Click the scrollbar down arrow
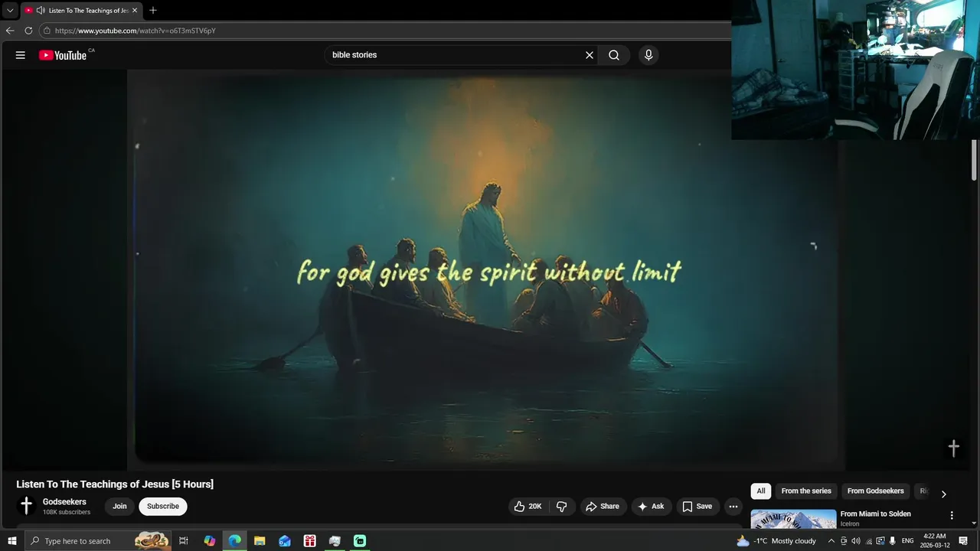 (x=975, y=524)
